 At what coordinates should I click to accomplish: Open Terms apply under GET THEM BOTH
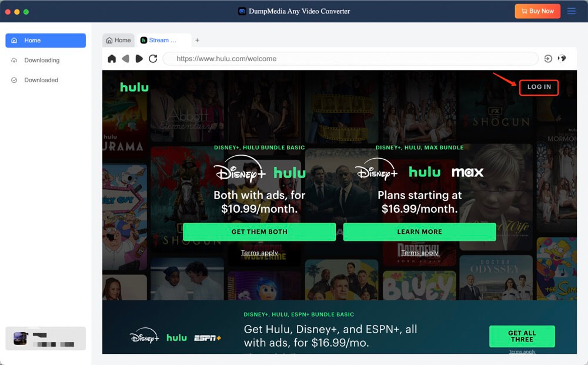pyautogui.click(x=259, y=253)
